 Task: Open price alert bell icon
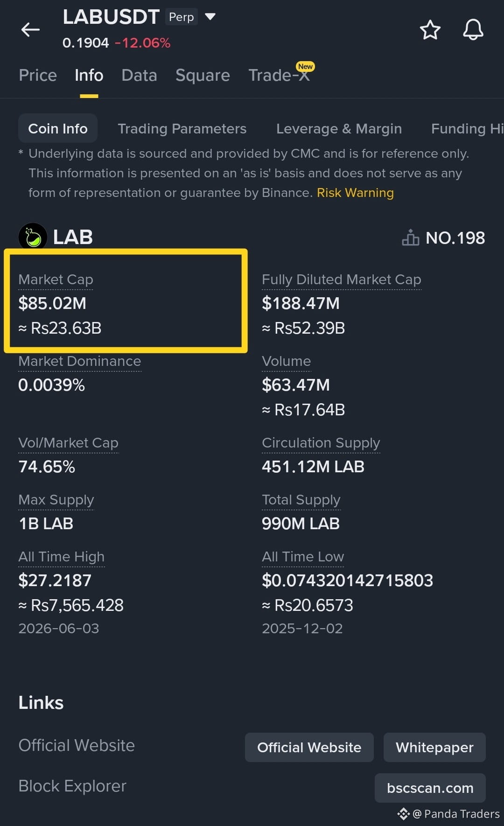(473, 30)
